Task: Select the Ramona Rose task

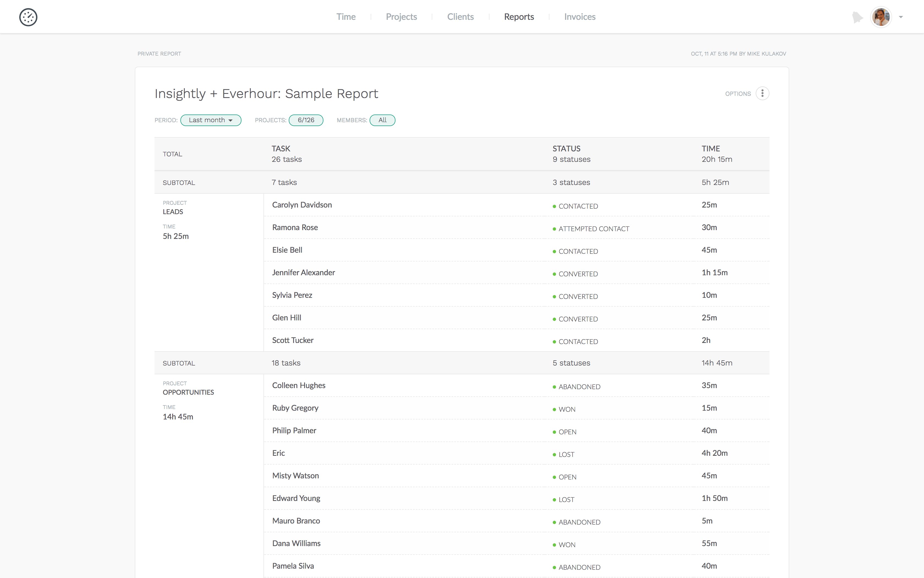Action: (295, 227)
